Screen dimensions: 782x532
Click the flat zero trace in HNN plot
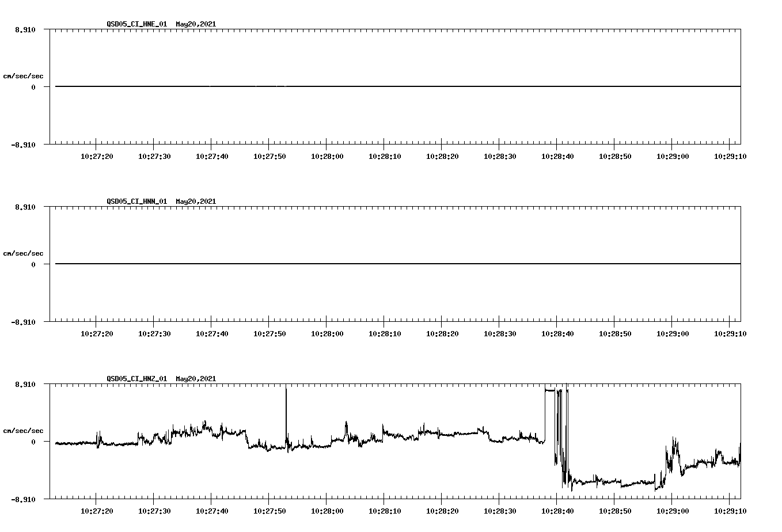point(398,264)
